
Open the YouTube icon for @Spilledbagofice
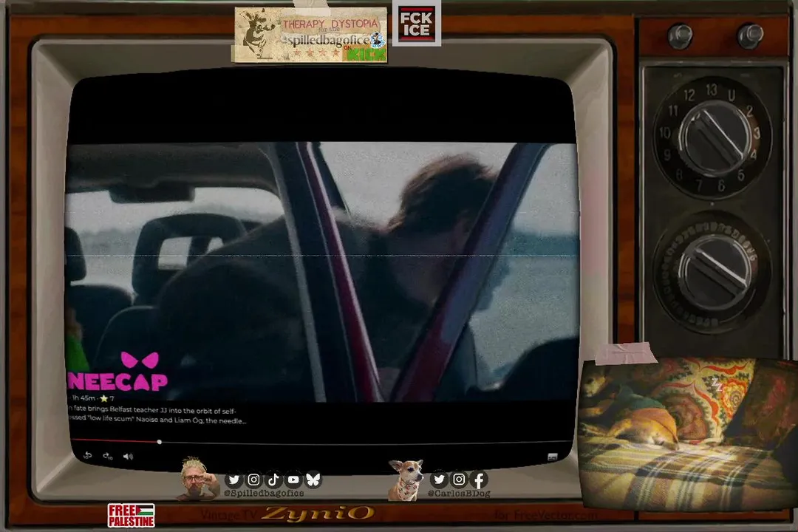293,480
